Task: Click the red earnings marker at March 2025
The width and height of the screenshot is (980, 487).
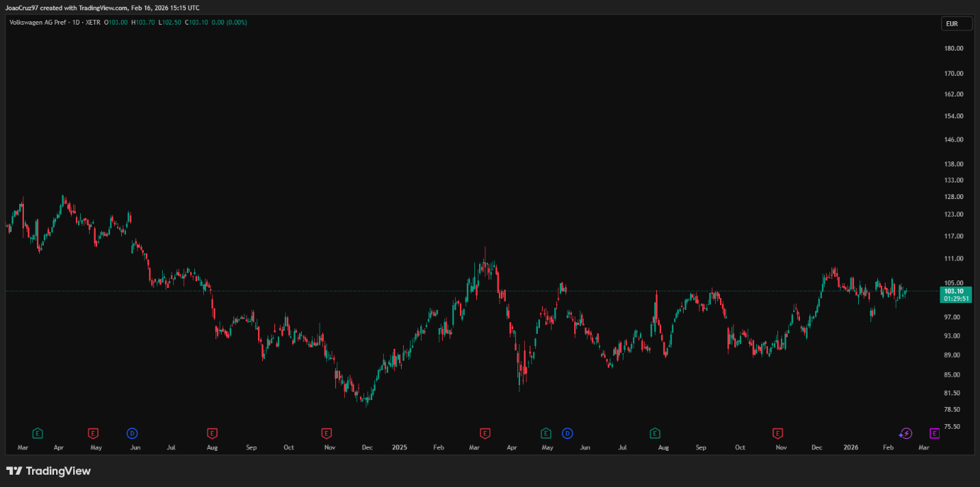Action: (485, 433)
